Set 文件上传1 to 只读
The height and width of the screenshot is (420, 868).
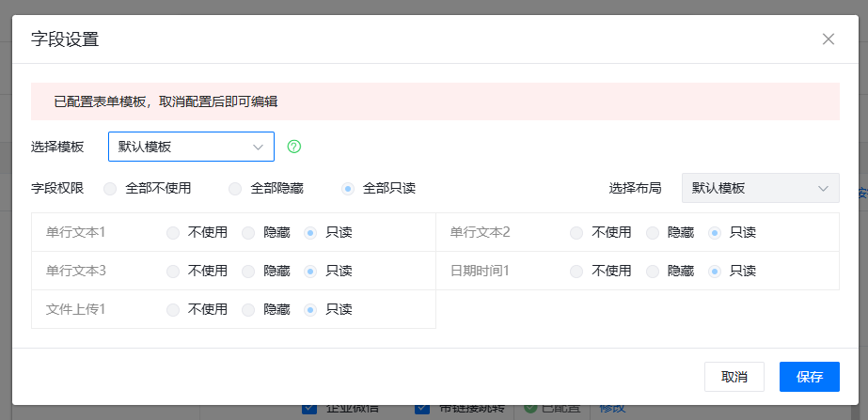point(311,309)
